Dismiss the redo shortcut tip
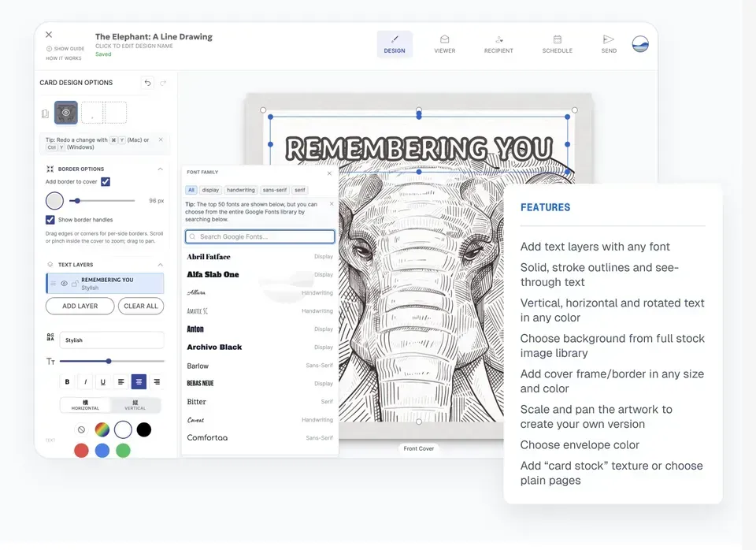756x550 pixels. [161, 139]
